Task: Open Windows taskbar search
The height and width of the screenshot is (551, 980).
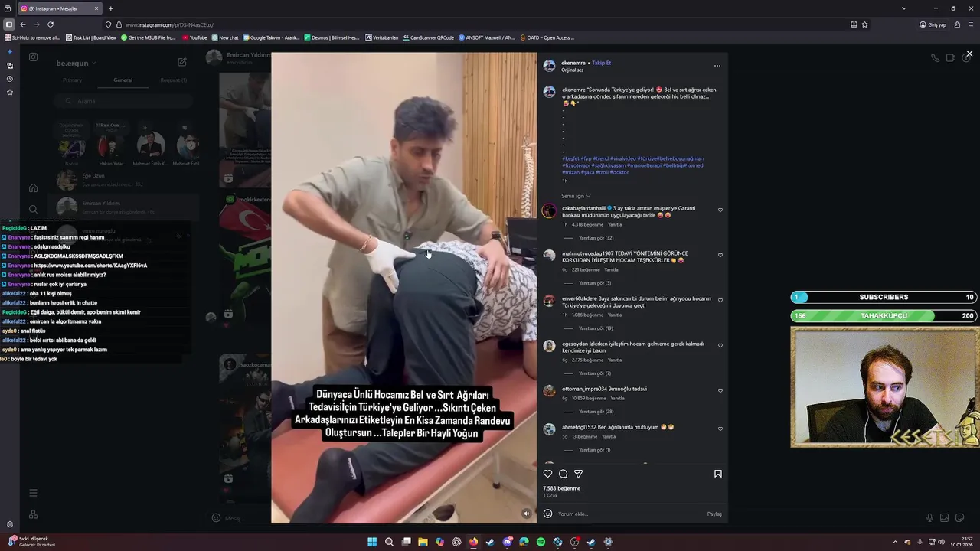Action: 389,542
